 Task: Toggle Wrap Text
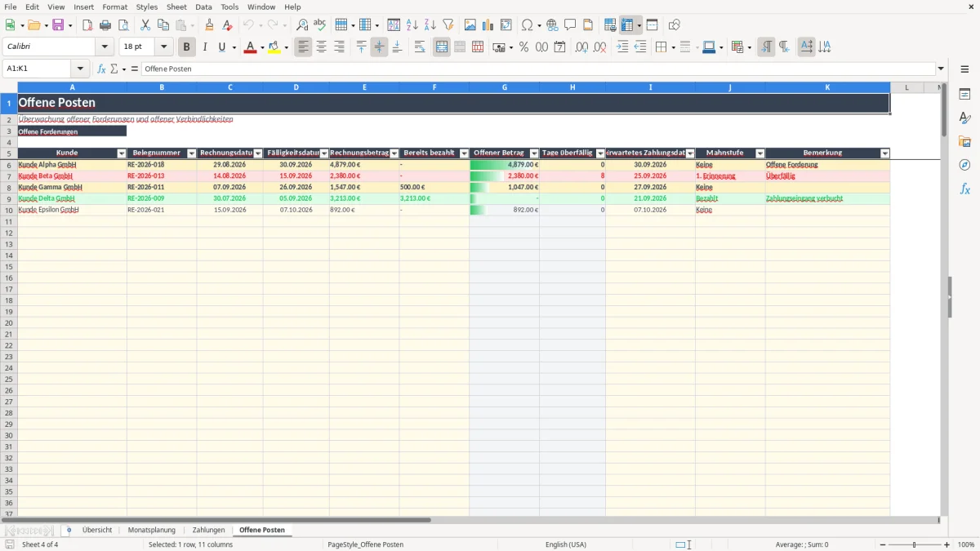pyautogui.click(x=420, y=47)
